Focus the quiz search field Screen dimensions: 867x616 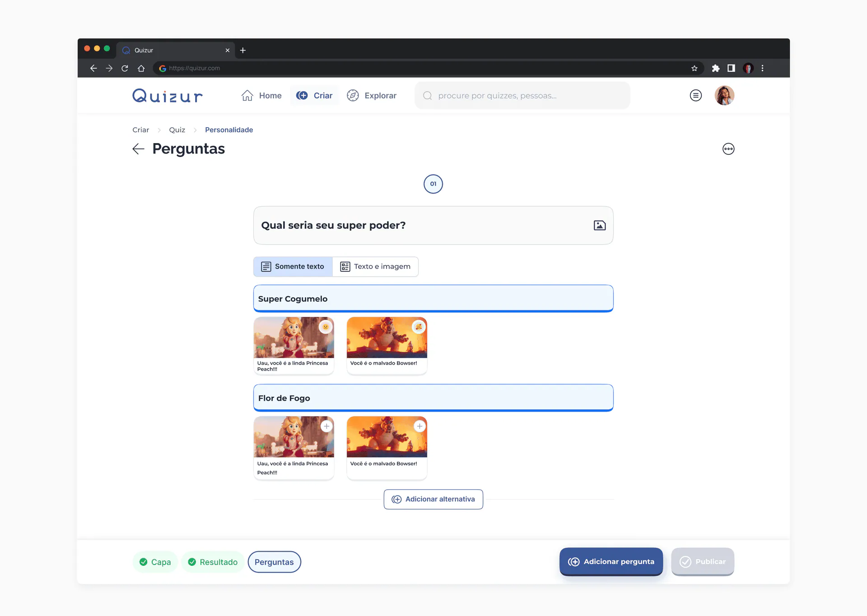coord(522,96)
